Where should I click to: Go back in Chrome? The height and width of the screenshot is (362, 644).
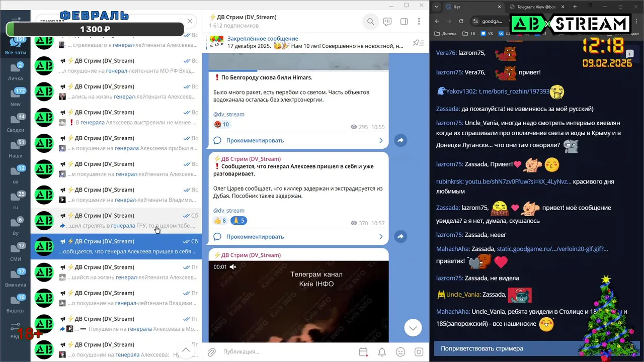coord(437,21)
